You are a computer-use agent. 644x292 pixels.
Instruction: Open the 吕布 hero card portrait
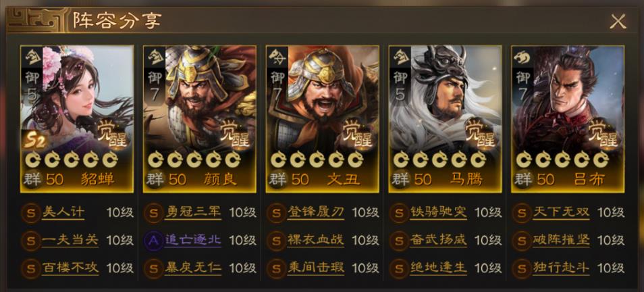568,119
